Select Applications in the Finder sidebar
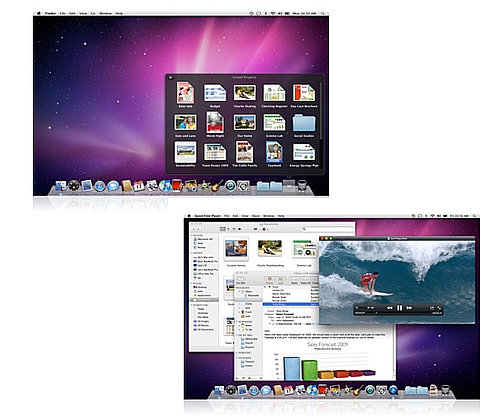 tap(204, 295)
